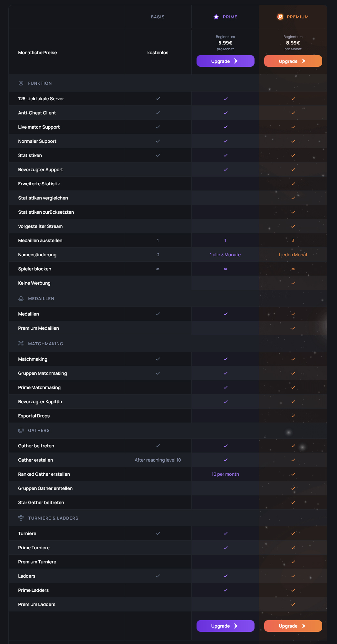The width and height of the screenshot is (337, 644).
Task: Click the Funktion section hexagon icon
Action: click(x=21, y=83)
